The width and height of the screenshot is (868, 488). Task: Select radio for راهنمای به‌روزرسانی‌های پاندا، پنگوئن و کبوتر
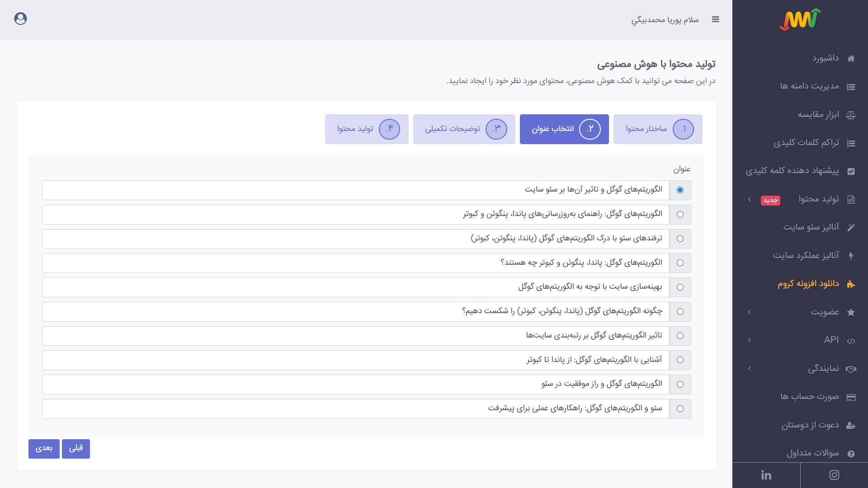[680, 215]
